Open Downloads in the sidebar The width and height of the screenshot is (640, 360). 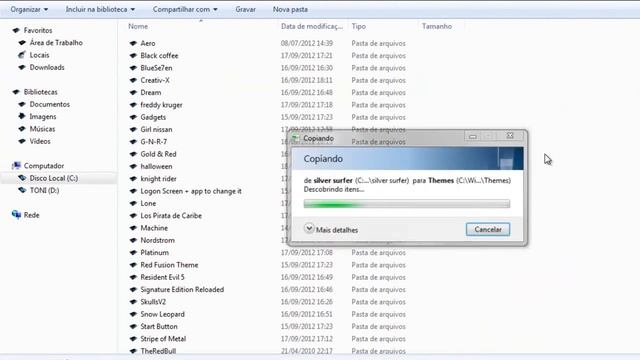[x=47, y=67]
